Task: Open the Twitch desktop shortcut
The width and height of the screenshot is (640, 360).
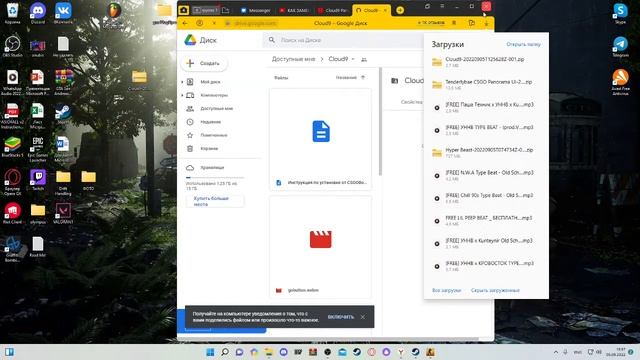Action: [x=38, y=180]
